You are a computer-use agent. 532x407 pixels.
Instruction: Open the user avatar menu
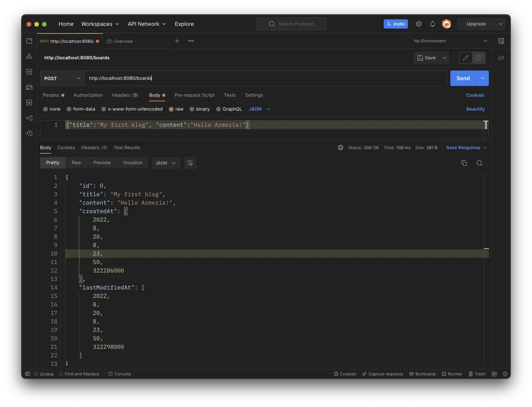tap(446, 24)
